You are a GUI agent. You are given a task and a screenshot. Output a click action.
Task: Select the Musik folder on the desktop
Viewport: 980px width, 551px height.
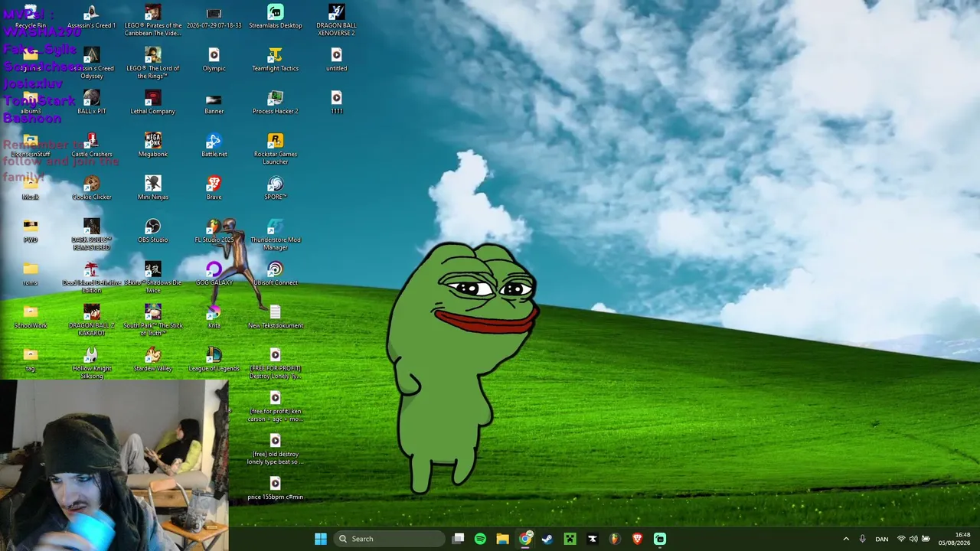click(30, 189)
